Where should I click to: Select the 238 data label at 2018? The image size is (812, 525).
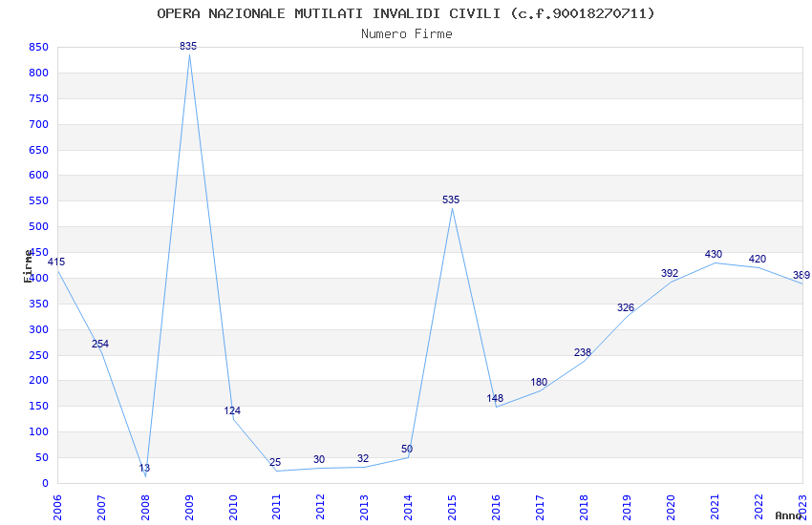pos(583,352)
